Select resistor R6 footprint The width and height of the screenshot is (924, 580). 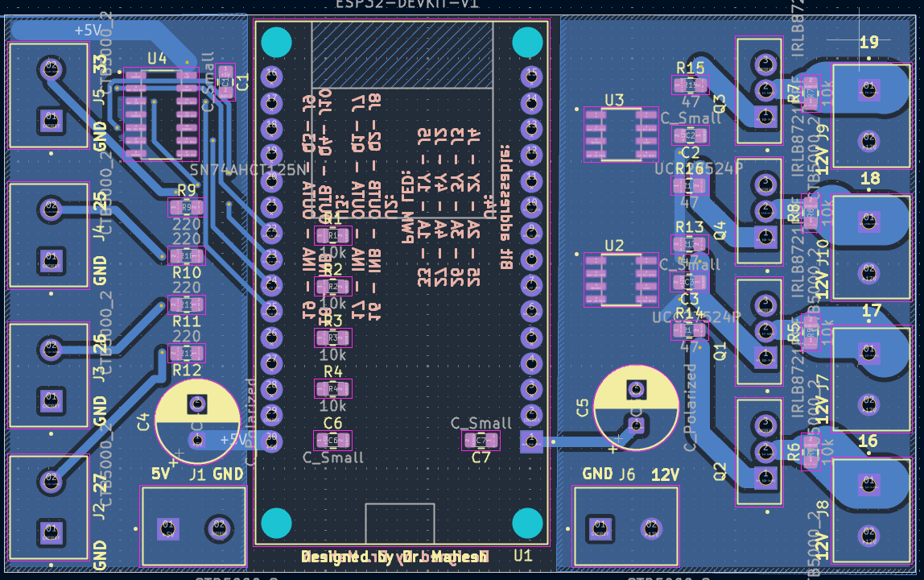811,452
